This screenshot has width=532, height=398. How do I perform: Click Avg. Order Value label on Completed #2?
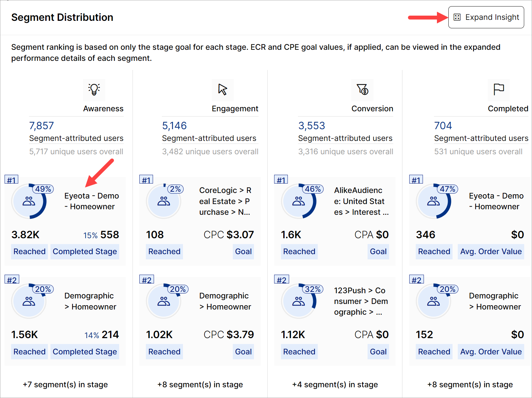tap(491, 352)
